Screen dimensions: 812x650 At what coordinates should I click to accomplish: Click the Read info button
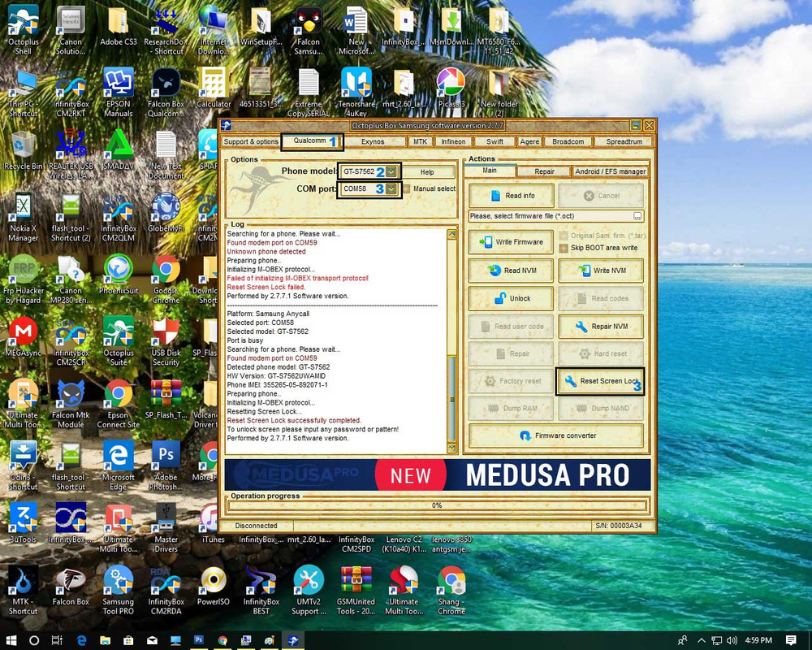[511, 196]
